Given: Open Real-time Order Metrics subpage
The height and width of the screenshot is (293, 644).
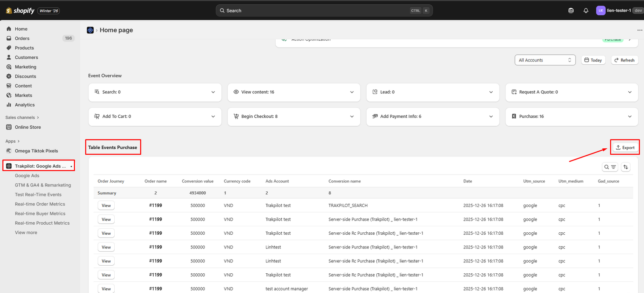Looking at the screenshot, I should point(40,204).
